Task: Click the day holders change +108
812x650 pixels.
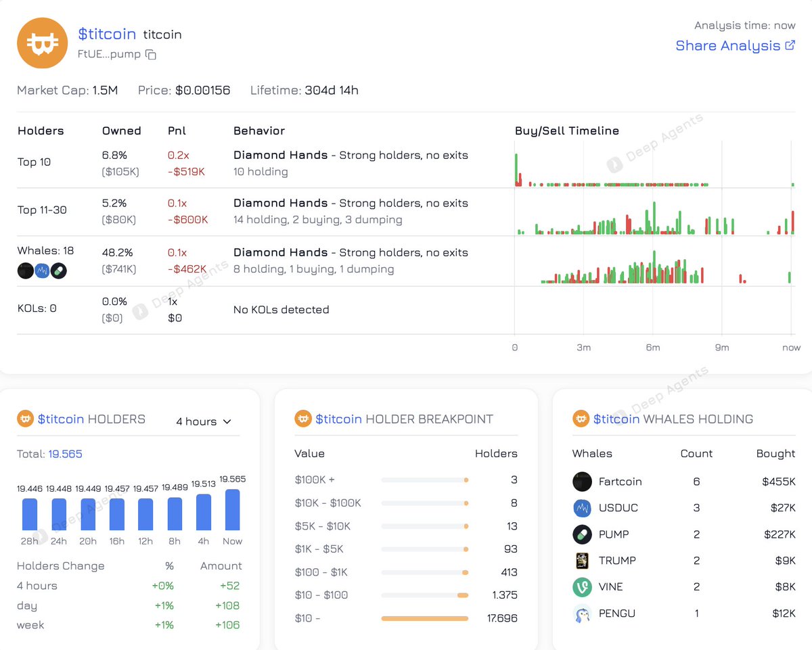Action: click(x=227, y=605)
